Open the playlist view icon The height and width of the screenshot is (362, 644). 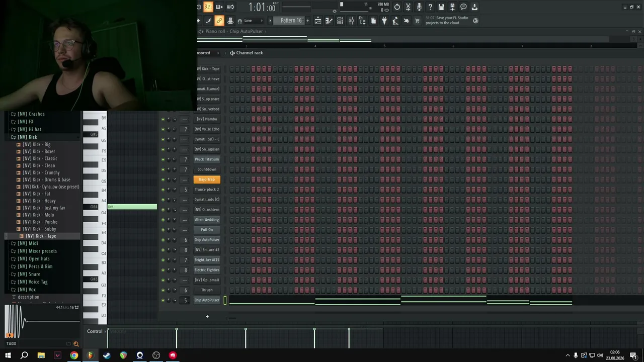318,21
